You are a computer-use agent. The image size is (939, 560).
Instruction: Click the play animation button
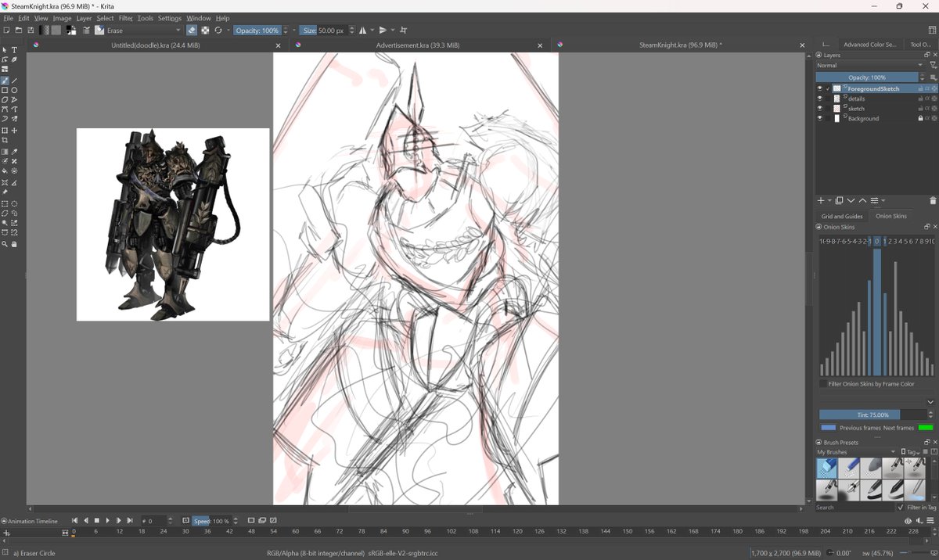coord(108,521)
